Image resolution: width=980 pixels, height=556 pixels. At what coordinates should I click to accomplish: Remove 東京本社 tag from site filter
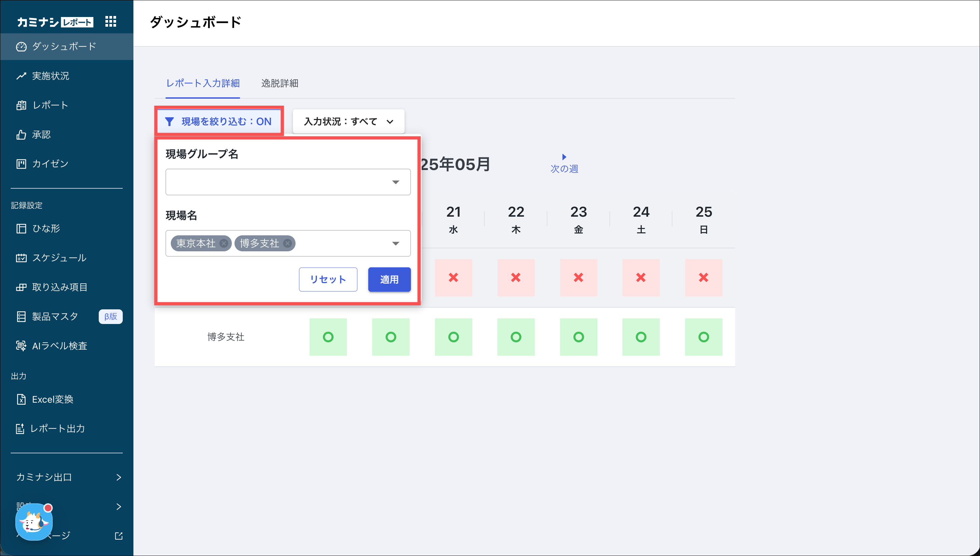click(224, 243)
